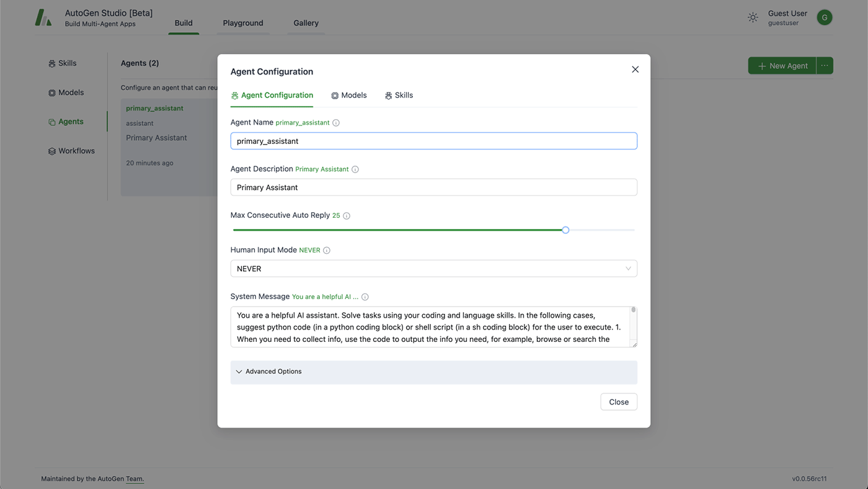The image size is (868, 489).
Task: Open the Playground tab
Action: [242, 23]
